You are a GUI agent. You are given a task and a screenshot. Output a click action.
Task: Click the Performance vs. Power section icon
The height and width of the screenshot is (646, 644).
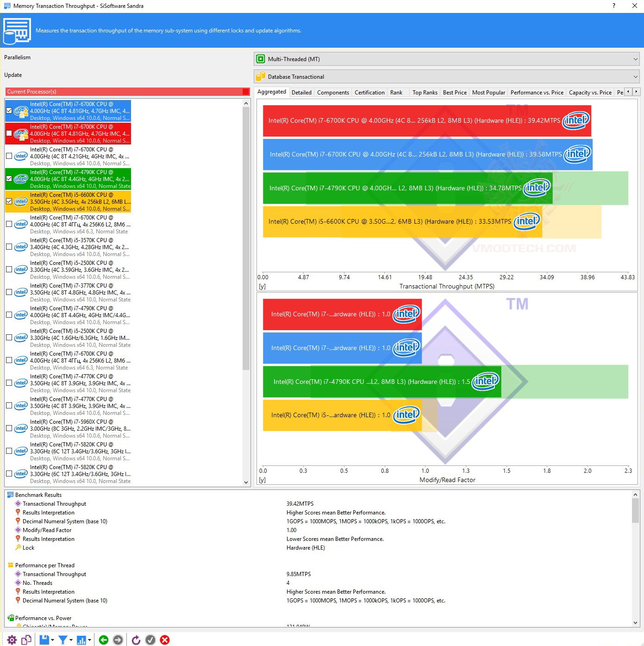pyautogui.click(x=10, y=618)
